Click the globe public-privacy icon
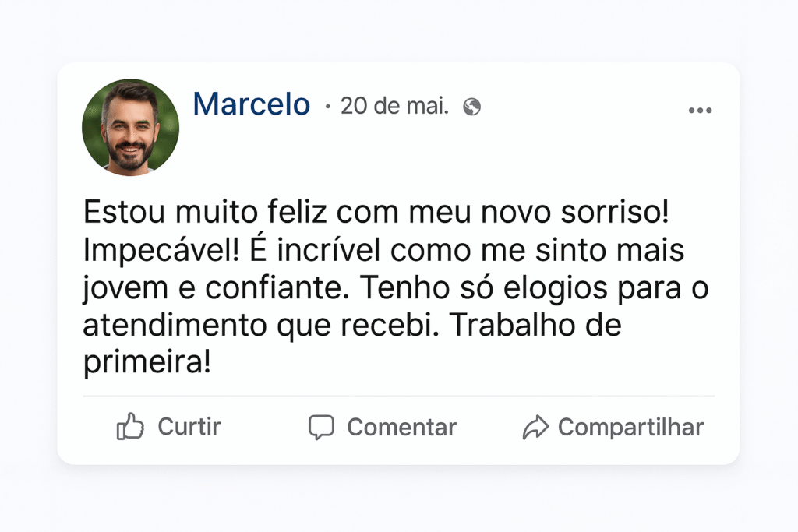798x532 pixels. point(471,107)
